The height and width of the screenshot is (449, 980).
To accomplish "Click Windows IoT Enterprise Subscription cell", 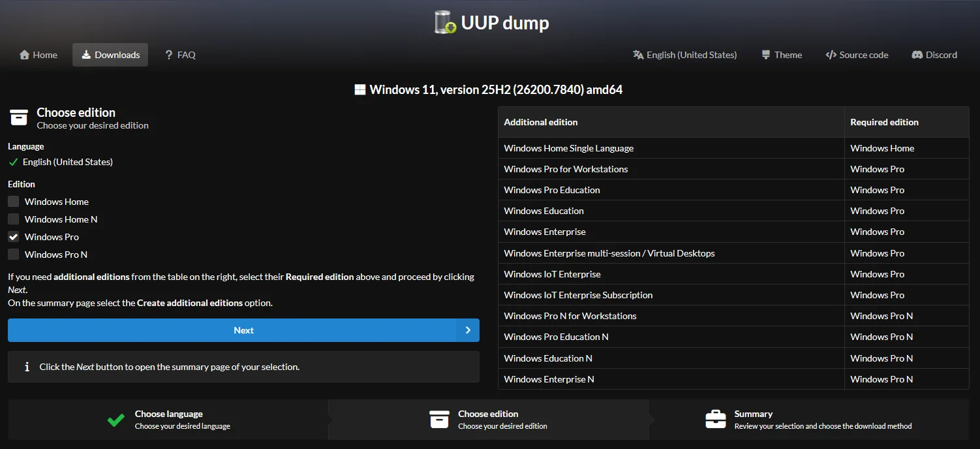I will pos(671,295).
